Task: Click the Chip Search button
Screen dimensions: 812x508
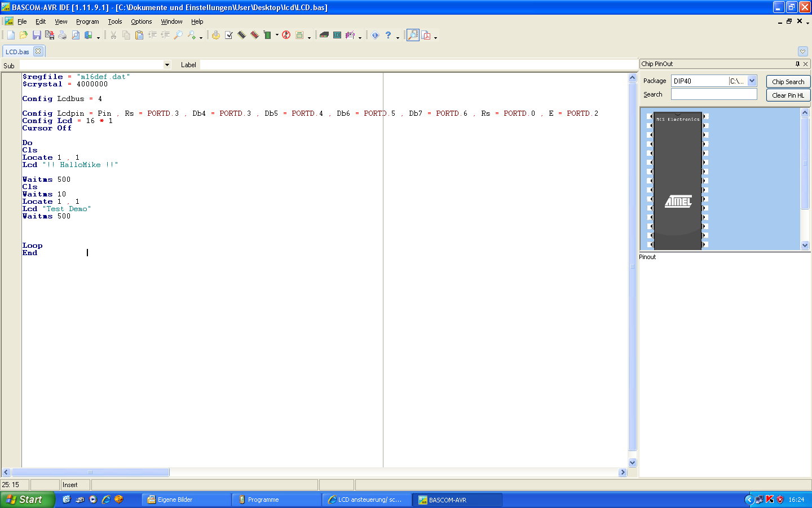Action: (788, 81)
